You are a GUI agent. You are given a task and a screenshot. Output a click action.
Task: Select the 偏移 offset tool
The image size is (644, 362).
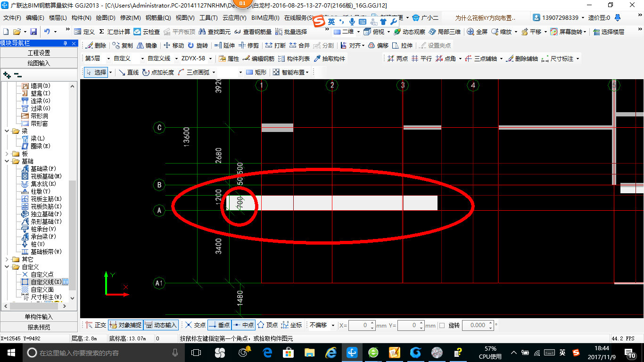[x=378, y=46]
